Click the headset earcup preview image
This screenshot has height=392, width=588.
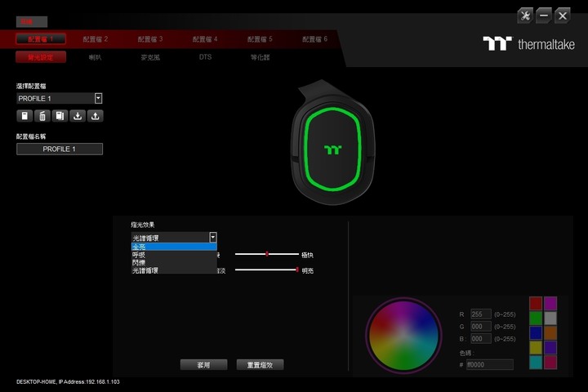333,143
